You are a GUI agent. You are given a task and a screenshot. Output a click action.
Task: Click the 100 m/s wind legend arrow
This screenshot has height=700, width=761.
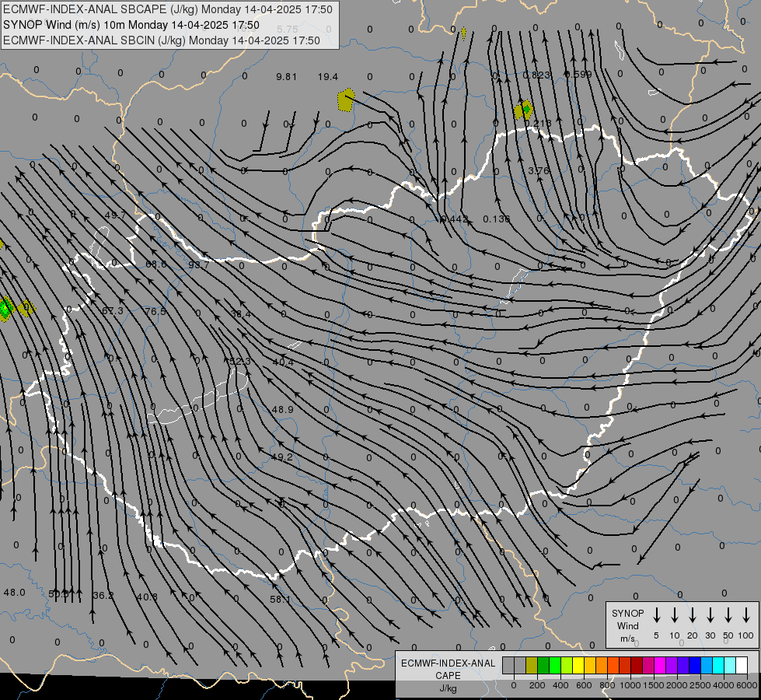(x=746, y=615)
